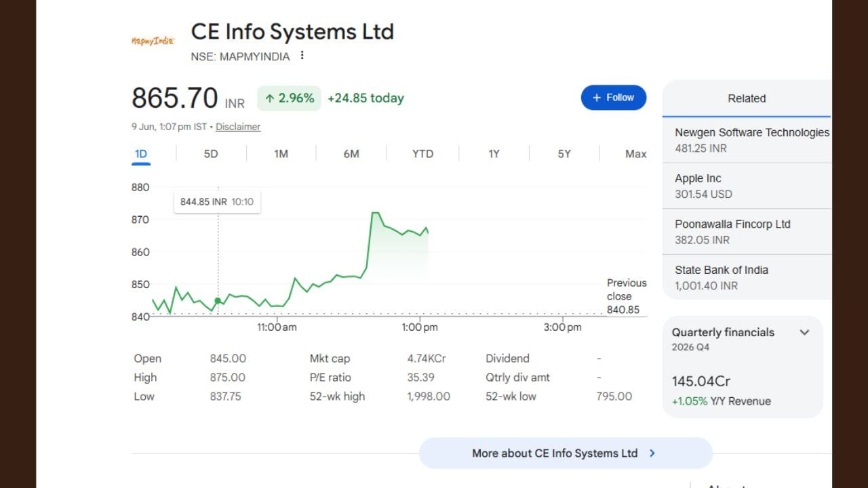Image resolution: width=868 pixels, height=488 pixels.
Task: Click More about CE Info Systems Ltd
Action: tap(566, 453)
